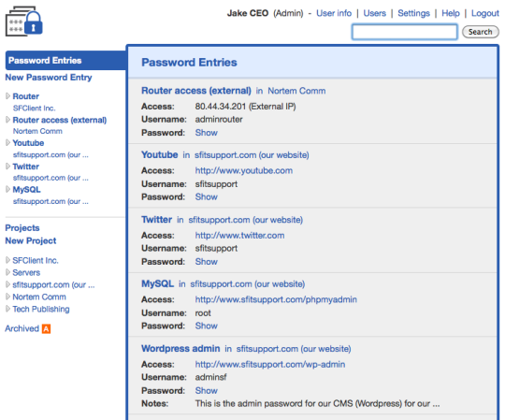505x420 pixels.
Task: Visit the sfitsupport.com/phpmyadmin access link
Action: click(276, 299)
